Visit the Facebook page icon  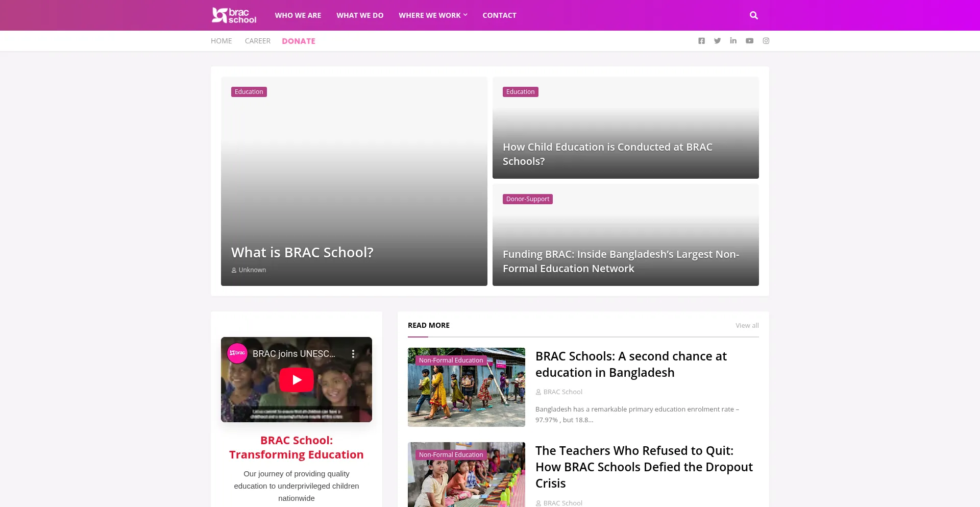tap(701, 41)
